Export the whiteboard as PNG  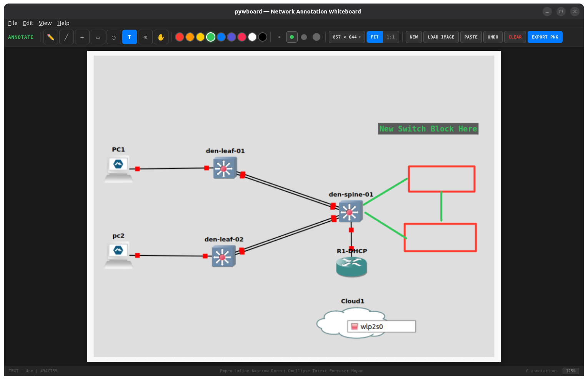coord(545,37)
